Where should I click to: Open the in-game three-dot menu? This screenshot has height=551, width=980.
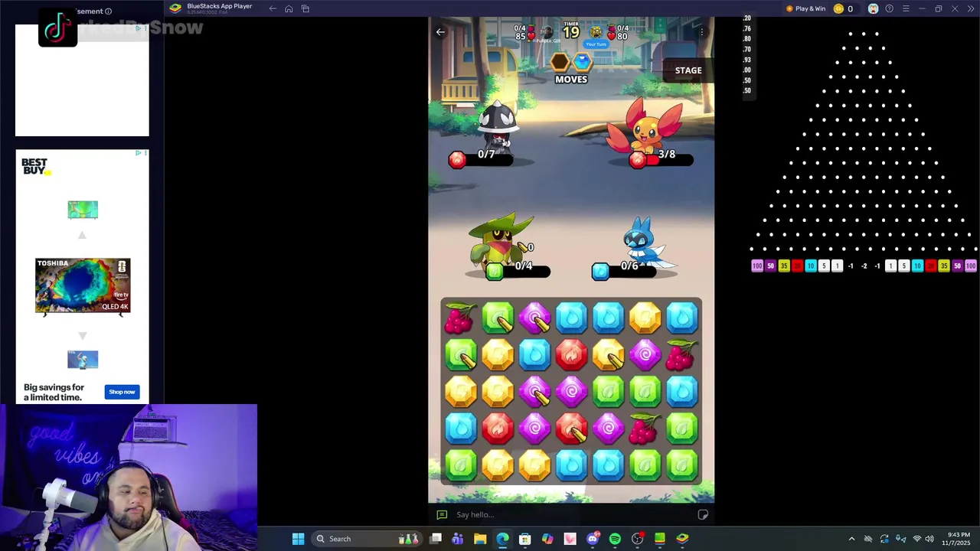[x=701, y=32]
